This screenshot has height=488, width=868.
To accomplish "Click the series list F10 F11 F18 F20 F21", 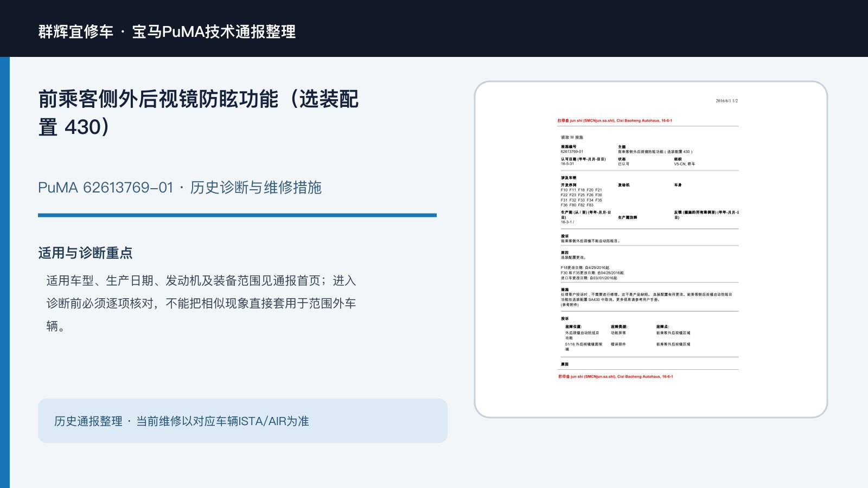I will point(581,190).
